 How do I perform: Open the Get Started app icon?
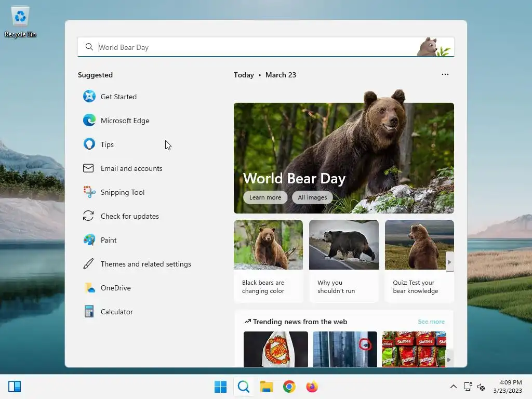[89, 96]
